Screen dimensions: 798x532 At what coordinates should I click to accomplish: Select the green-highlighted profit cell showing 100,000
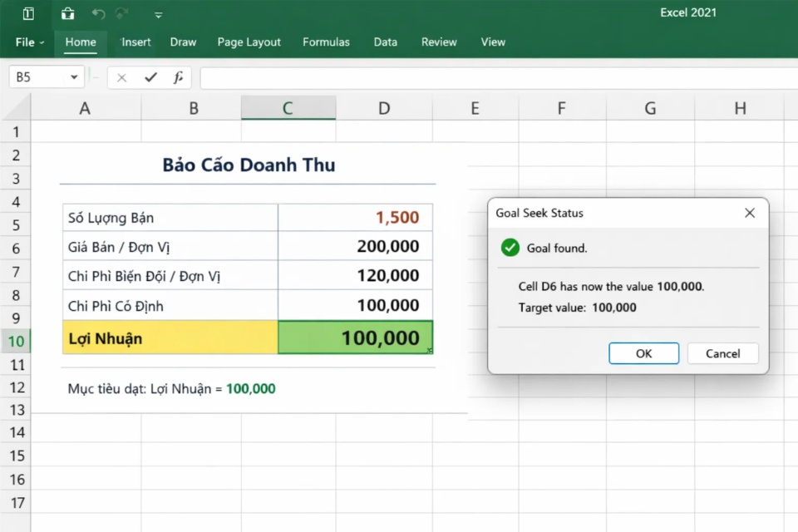click(355, 337)
